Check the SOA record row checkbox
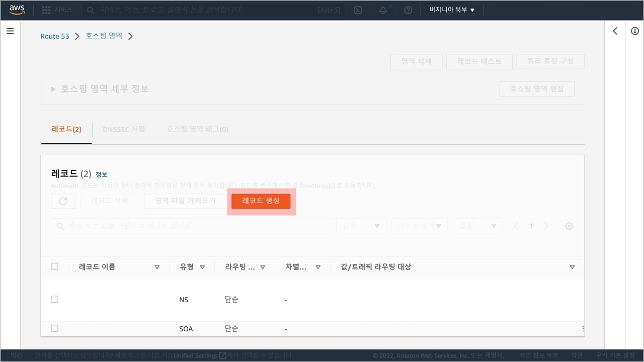644x362 pixels. pyautogui.click(x=55, y=328)
